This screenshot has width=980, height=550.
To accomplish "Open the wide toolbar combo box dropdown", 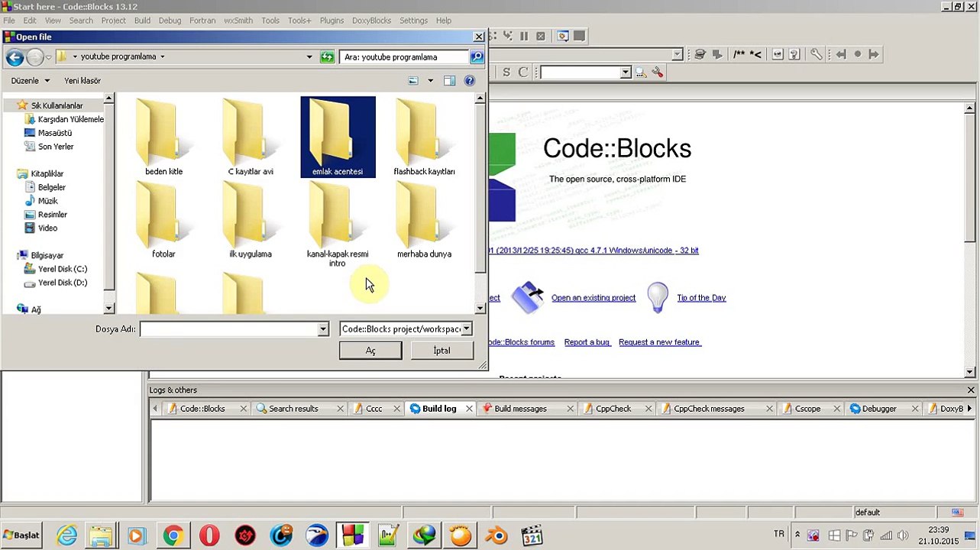I will click(677, 54).
